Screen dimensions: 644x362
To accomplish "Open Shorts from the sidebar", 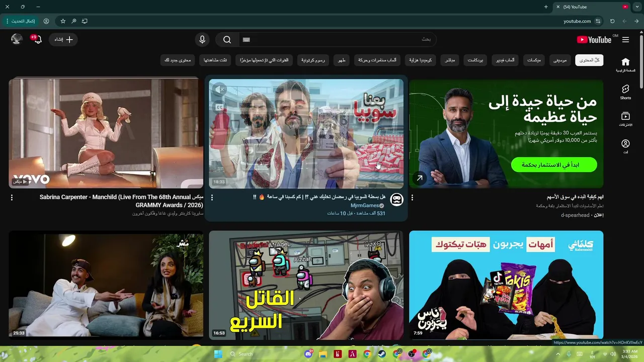I will (x=625, y=92).
